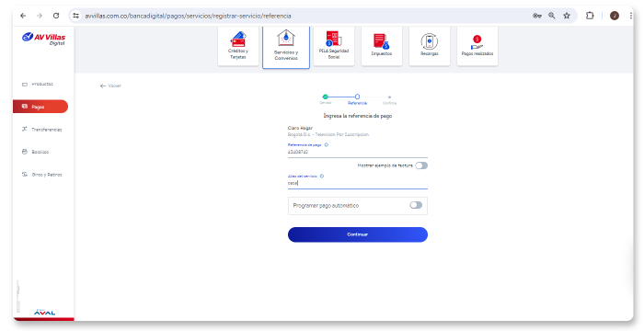Open the Créditos y Tarjetas payment category
Screen dimensions: 644x331
pyautogui.click(x=238, y=46)
